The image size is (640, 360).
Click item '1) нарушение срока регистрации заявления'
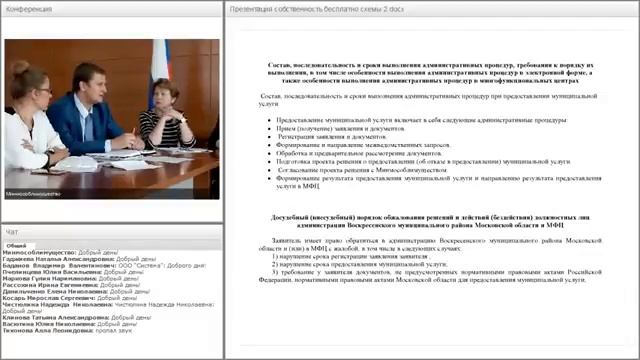[351, 256]
